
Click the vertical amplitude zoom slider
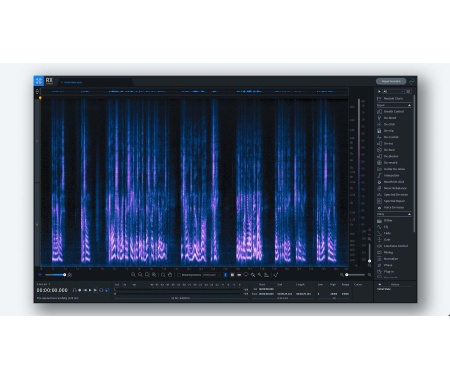[369, 253]
